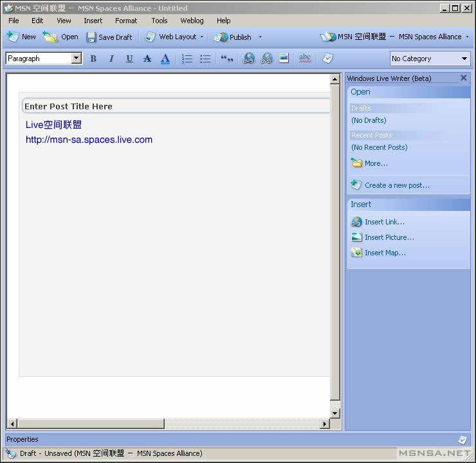
Task: Expand the Web Layout view arrow
Action: click(201, 37)
